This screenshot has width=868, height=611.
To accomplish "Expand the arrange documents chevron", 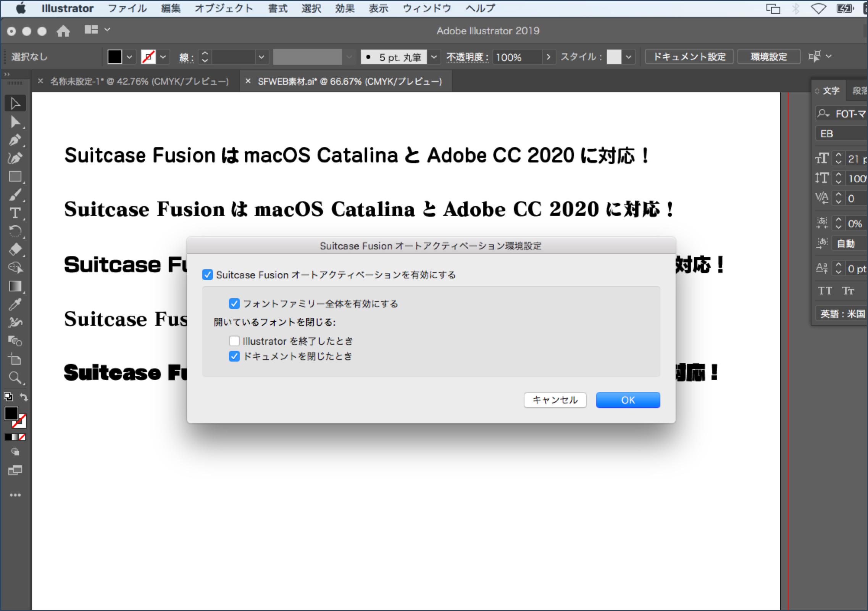I will tap(107, 29).
